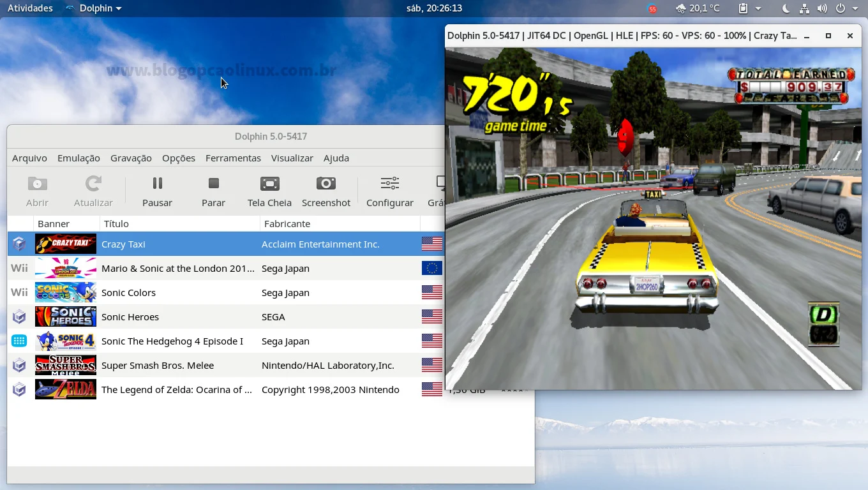
Task: Open the volume speaker icon in top bar
Action: pos(822,8)
